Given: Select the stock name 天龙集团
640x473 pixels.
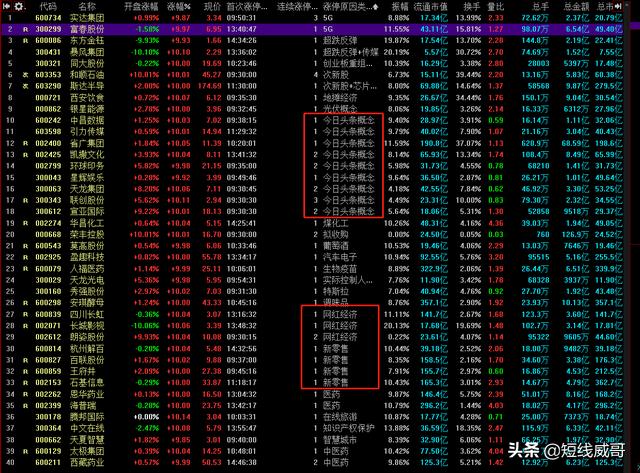Looking at the screenshot, I should click(87, 189).
